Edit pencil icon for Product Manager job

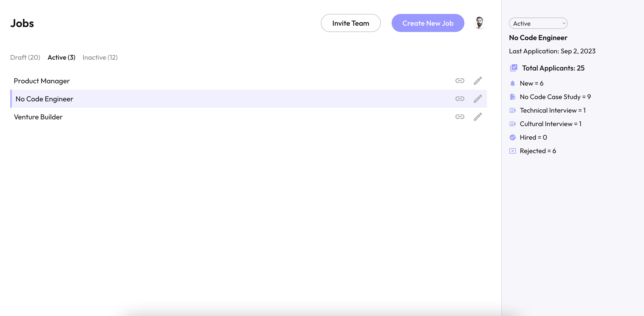(477, 81)
